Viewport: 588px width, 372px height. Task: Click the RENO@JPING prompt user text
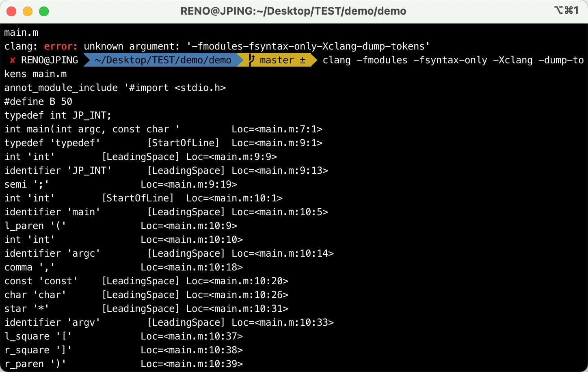click(x=50, y=60)
